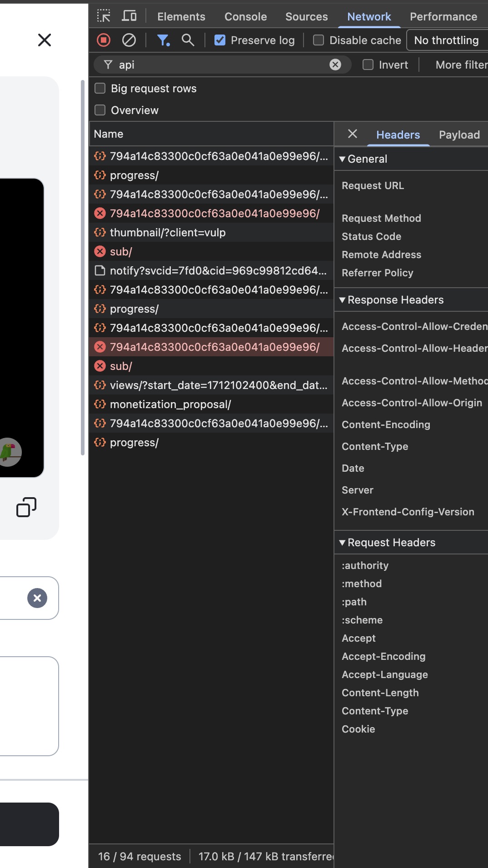Open network search with the magnifier icon
This screenshot has height=868, width=488.
coord(188,40)
